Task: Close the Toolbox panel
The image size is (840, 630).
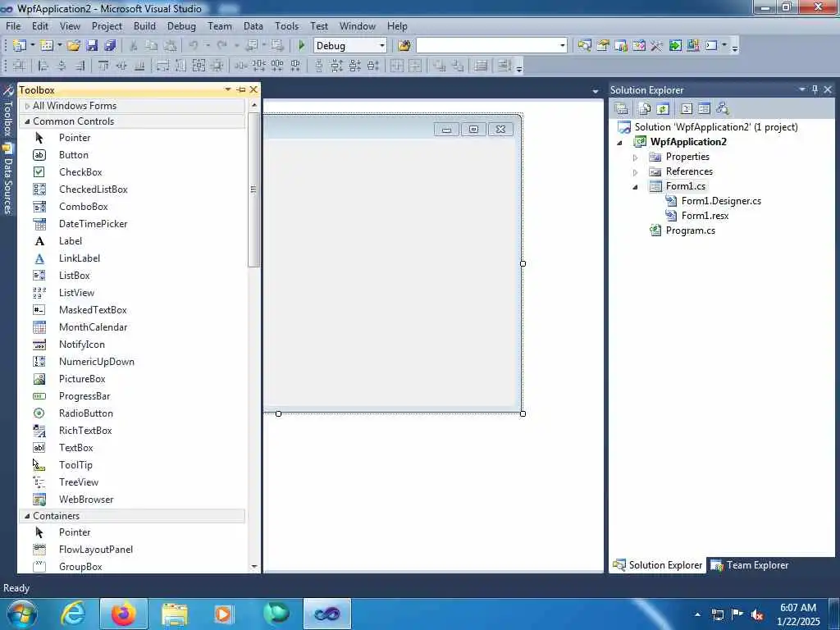Action: click(x=254, y=89)
